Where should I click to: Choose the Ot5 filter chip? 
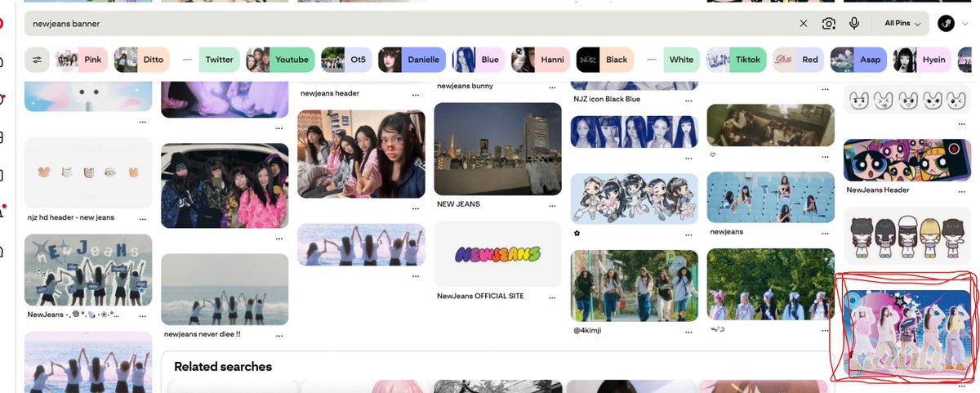pyautogui.click(x=346, y=60)
